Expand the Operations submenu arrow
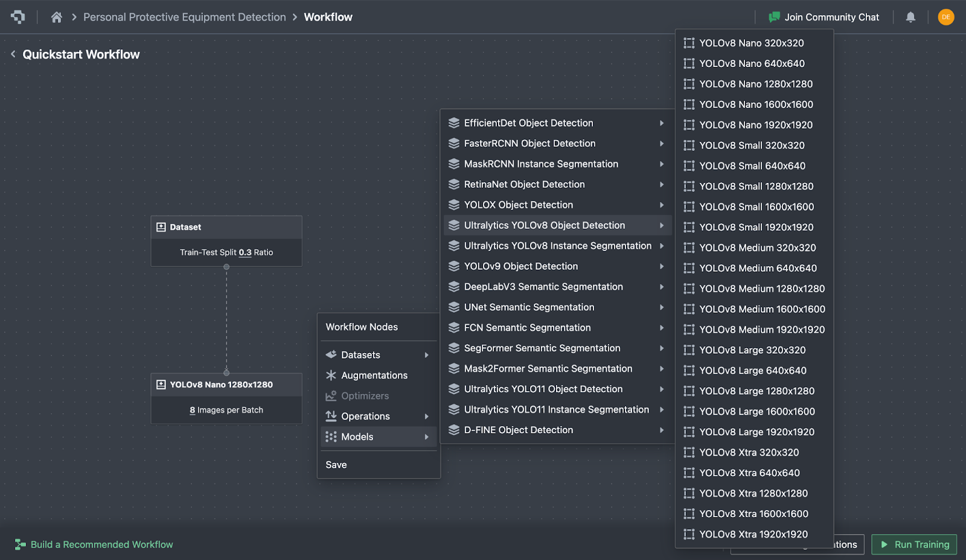 point(427,416)
